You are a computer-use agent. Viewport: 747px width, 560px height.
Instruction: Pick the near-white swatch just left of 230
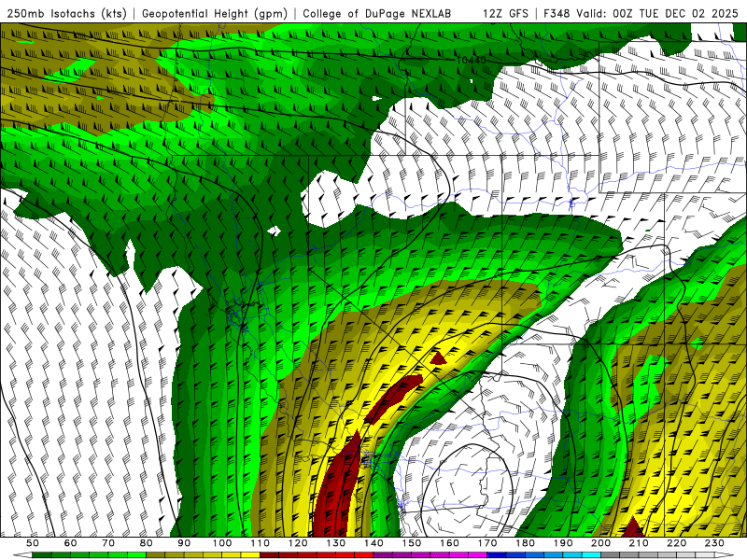click(705, 554)
